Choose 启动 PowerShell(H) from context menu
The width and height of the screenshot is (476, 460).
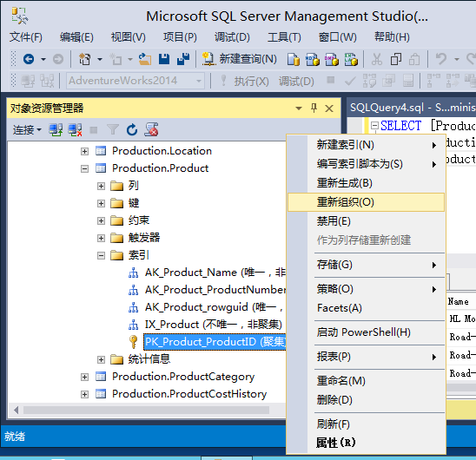point(366,332)
